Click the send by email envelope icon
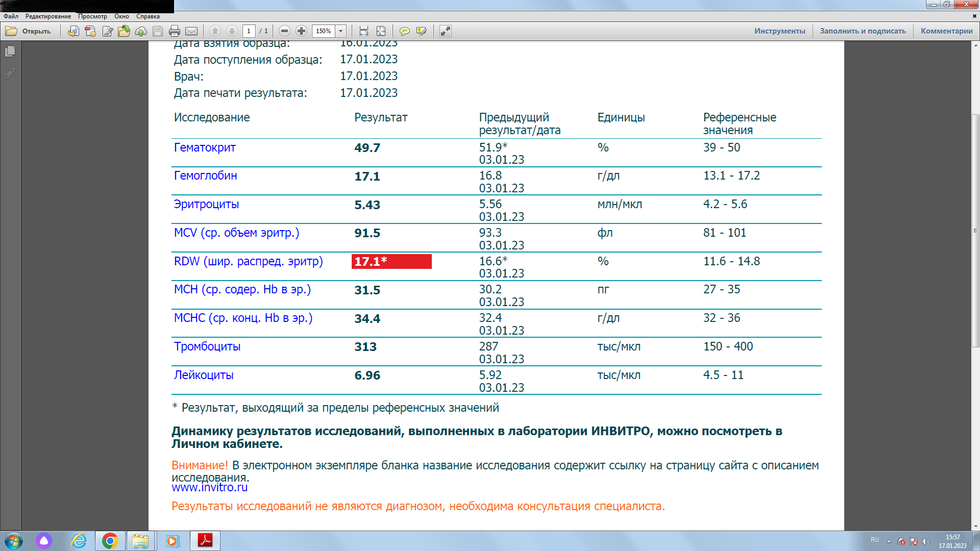980x551 pixels. (x=191, y=31)
